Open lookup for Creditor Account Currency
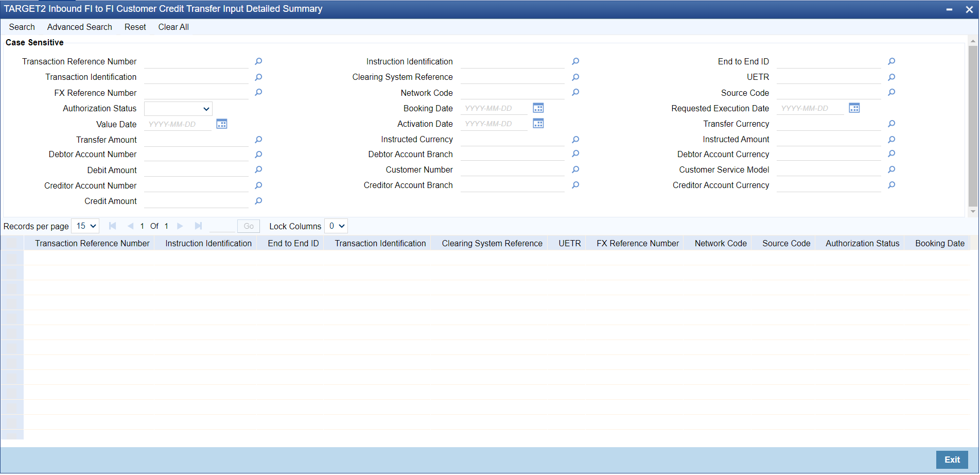980x475 pixels. 891,185
